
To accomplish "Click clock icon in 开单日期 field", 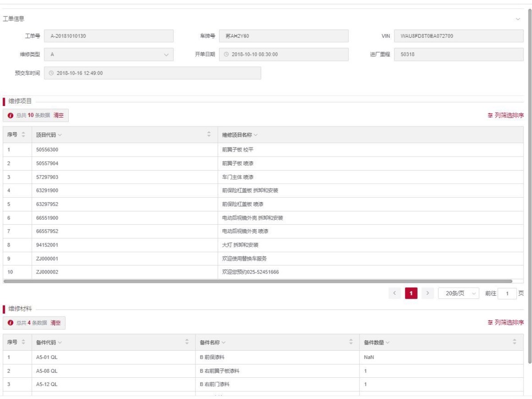I will pos(227,55).
